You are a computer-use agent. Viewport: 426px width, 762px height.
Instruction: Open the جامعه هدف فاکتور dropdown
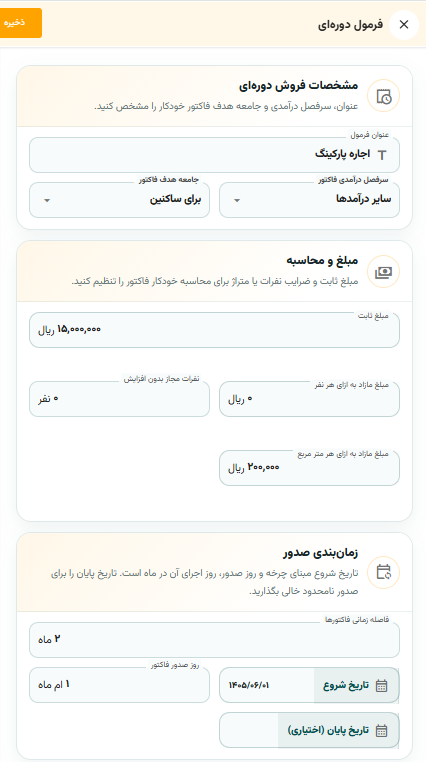tap(119, 200)
